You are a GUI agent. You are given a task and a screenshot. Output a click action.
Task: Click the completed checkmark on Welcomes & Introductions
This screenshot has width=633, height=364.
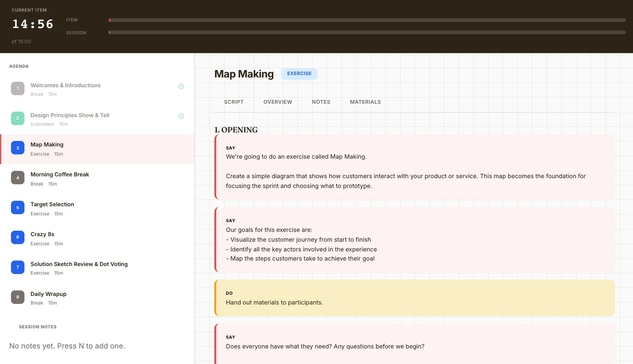click(181, 86)
